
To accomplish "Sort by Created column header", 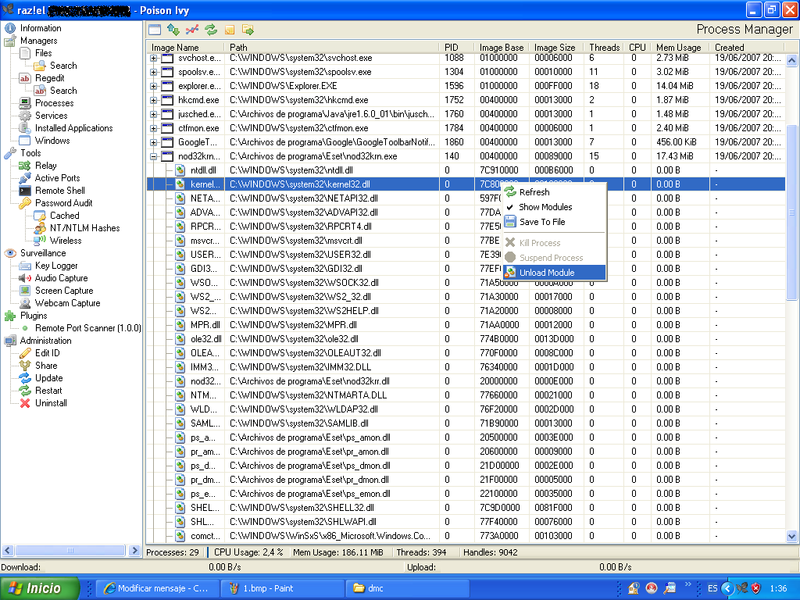I will tap(747, 47).
